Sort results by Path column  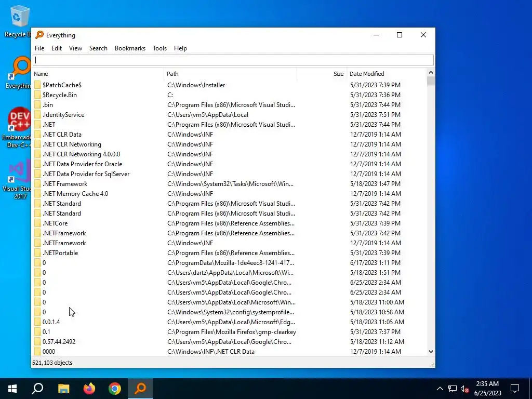click(231, 74)
